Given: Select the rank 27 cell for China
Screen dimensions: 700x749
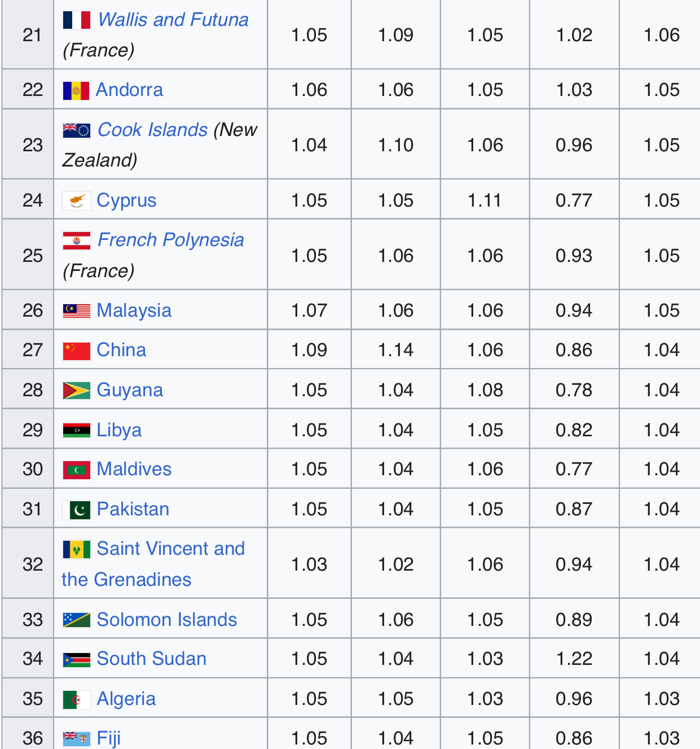Looking at the screenshot, I should click(33, 350).
